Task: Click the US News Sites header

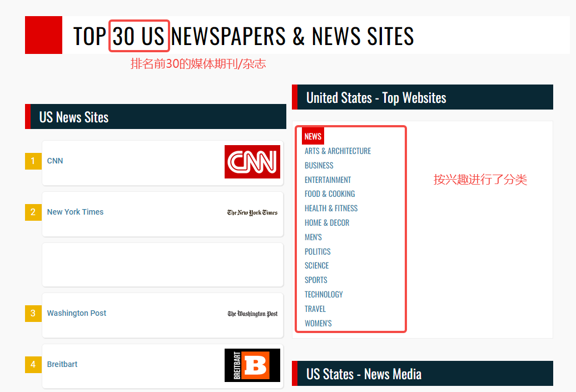Action: pyautogui.click(x=156, y=117)
